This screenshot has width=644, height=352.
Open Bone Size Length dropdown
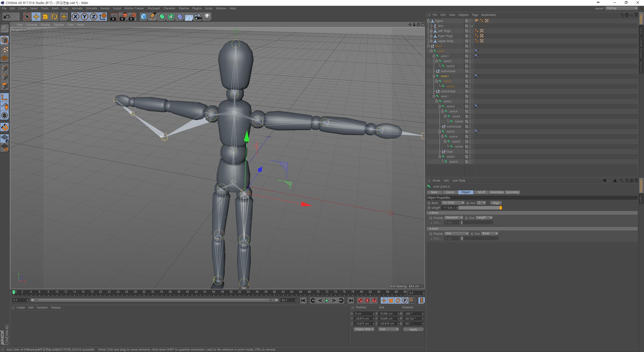[x=484, y=218]
